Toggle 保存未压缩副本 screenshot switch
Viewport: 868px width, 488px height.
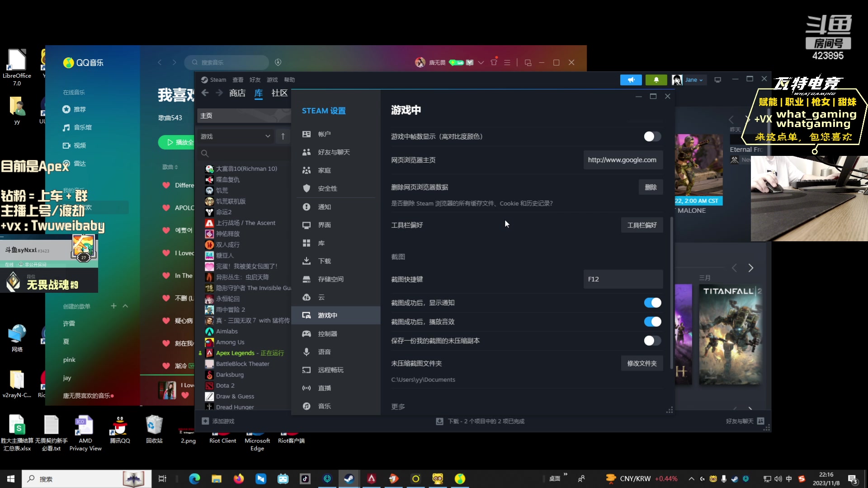pos(652,341)
